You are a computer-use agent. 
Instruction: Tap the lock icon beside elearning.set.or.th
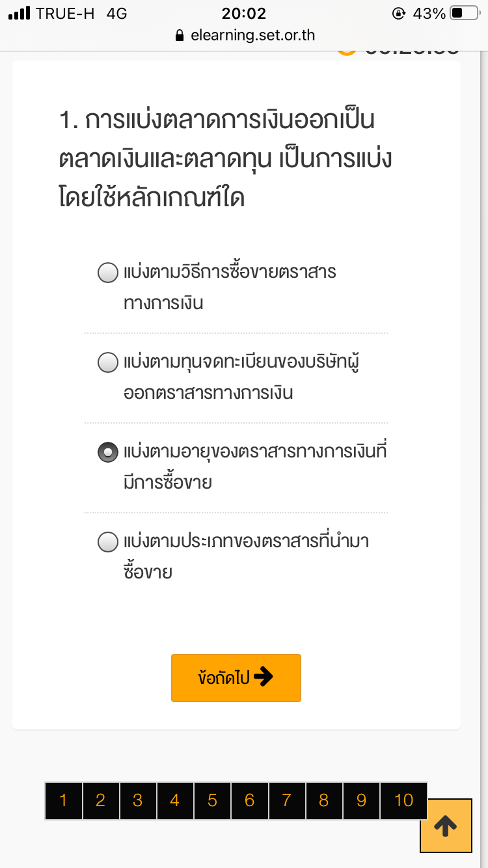(x=180, y=36)
